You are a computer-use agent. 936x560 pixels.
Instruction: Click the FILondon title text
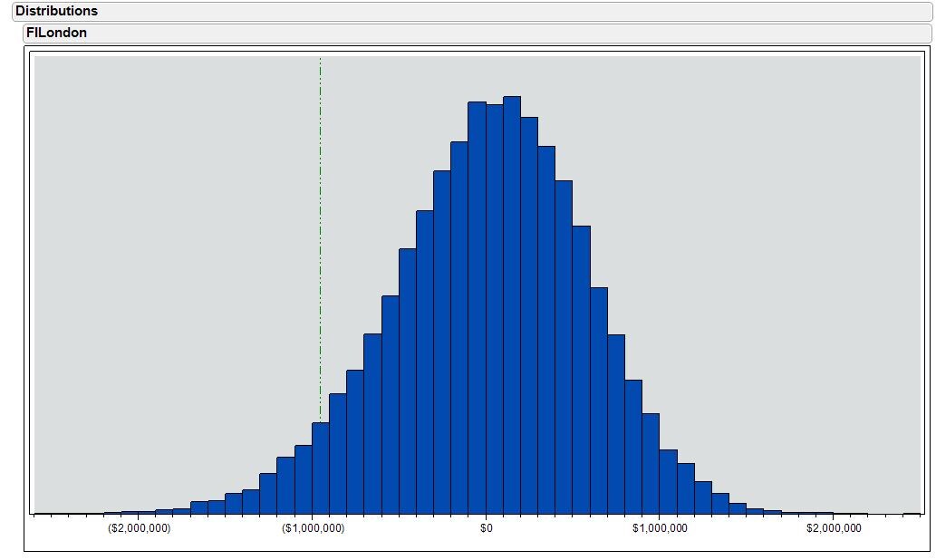[56, 32]
